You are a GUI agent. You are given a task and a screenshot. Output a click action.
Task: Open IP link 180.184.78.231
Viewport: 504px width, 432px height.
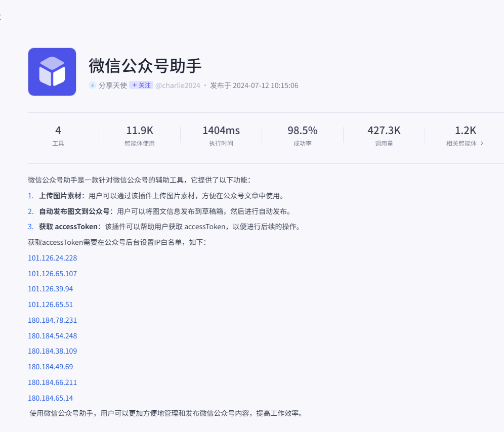click(53, 320)
